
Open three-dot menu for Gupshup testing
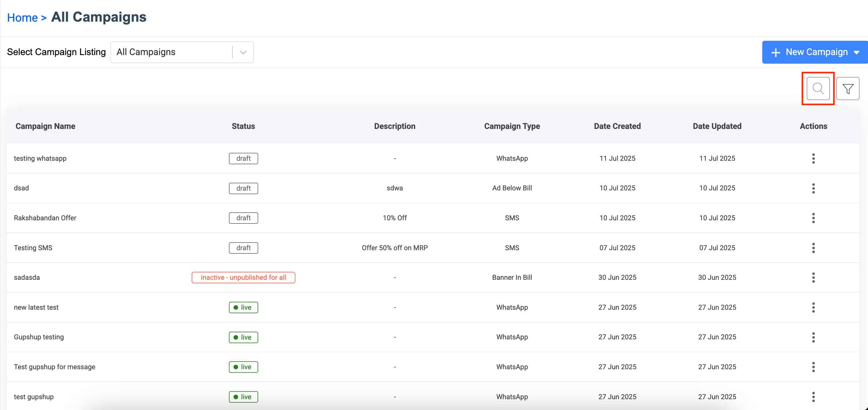[813, 337]
